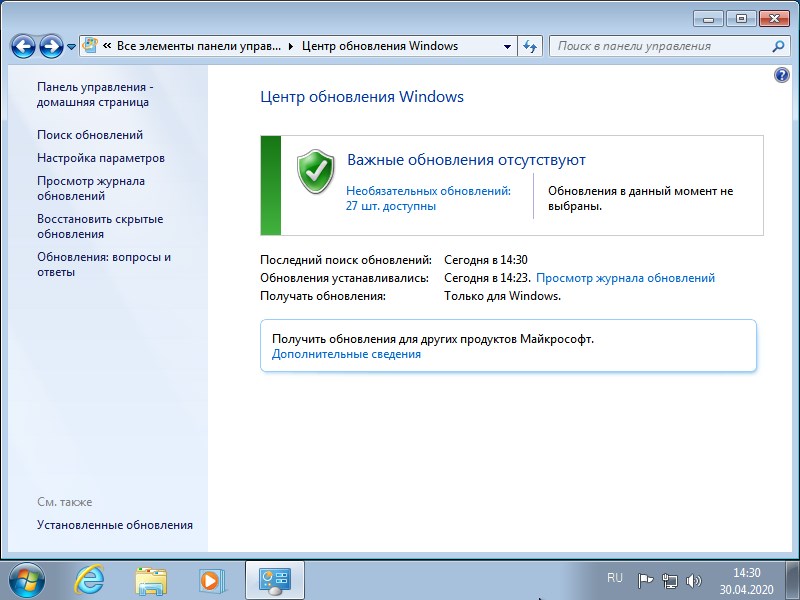The height and width of the screenshot is (600, 800).
Task: Refresh the page with the refresh icon
Action: point(530,46)
